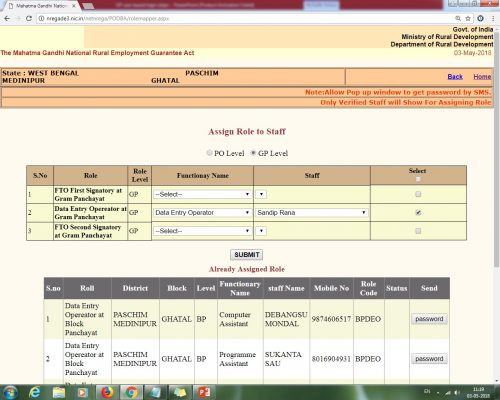The width and height of the screenshot is (500, 400).
Task: Reload the page with refresh icon
Action: pos(29,18)
